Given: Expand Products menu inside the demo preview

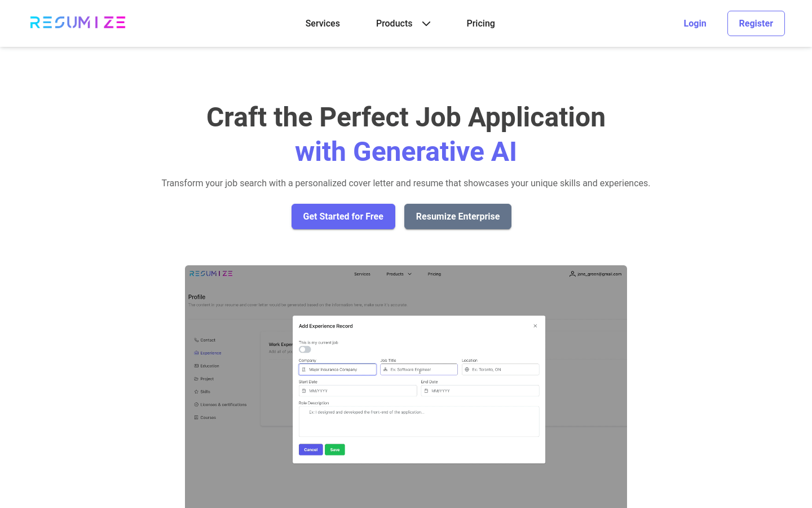Looking at the screenshot, I should pyautogui.click(x=399, y=274).
